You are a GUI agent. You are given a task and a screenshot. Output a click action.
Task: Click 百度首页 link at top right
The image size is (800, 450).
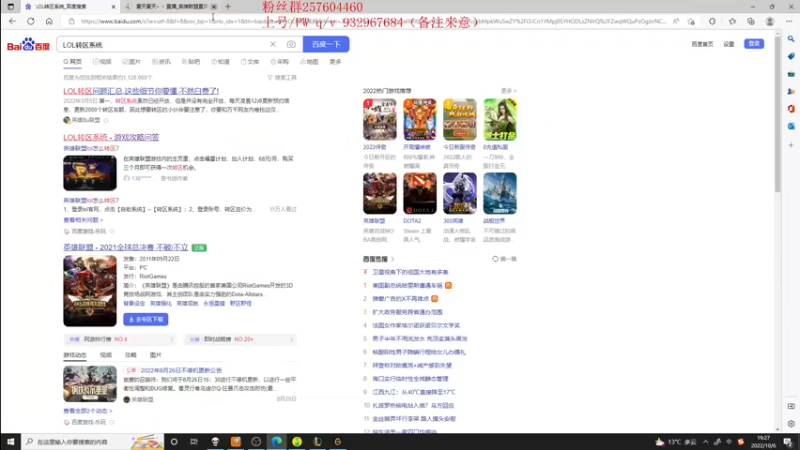(702, 44)
